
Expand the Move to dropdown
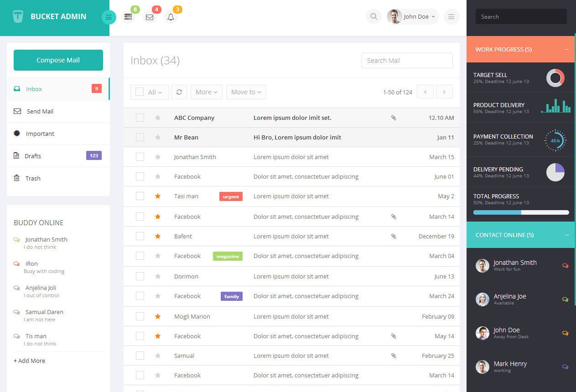246,92
